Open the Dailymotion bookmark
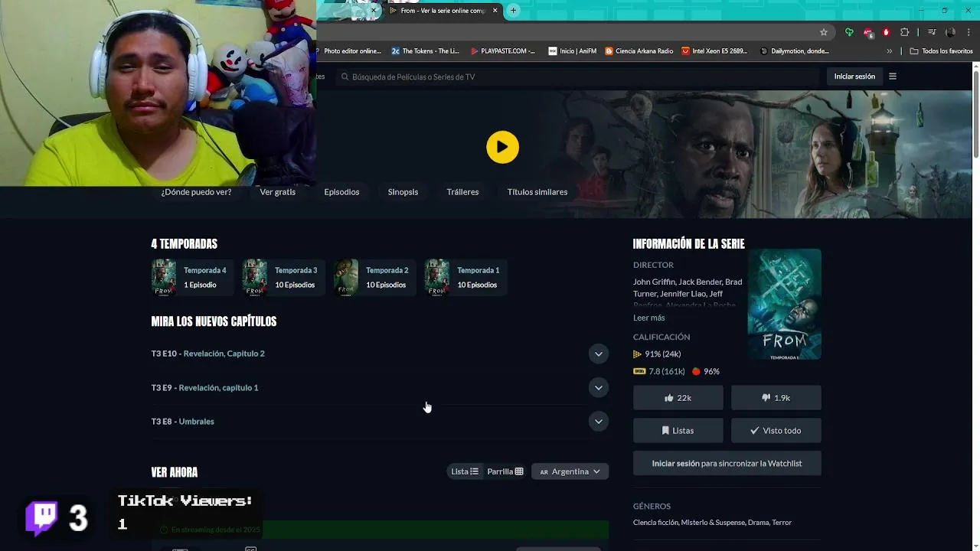The image size is (980, 551). [x=794, y=51]
